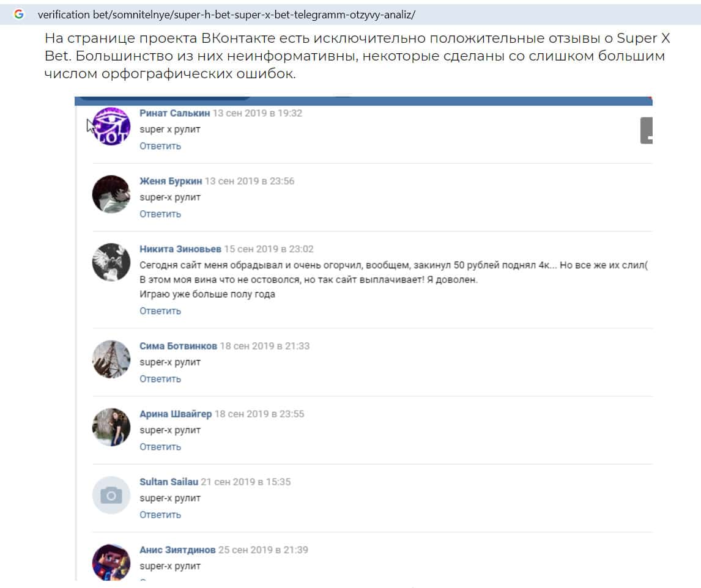Reply to Женя Буркин's comment via Ответить
701x588 pixels.
[160, 214]
